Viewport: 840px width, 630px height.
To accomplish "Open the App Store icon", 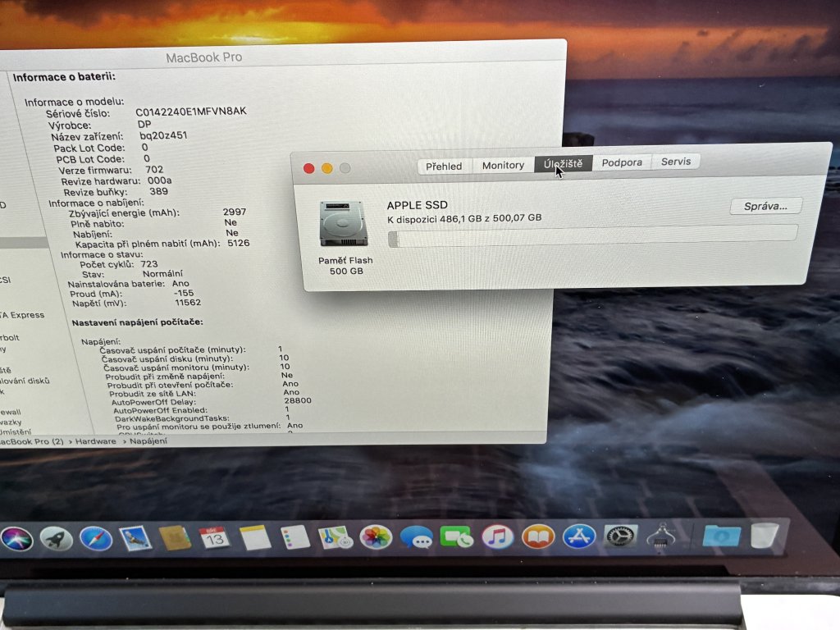I will pos(579,537).
